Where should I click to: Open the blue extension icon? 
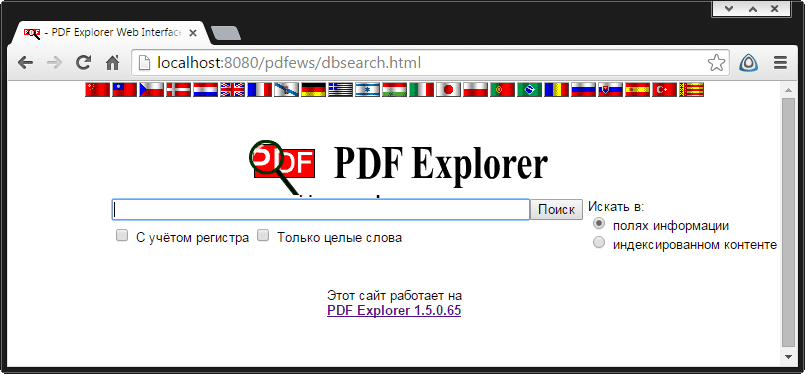click(749, 63)
